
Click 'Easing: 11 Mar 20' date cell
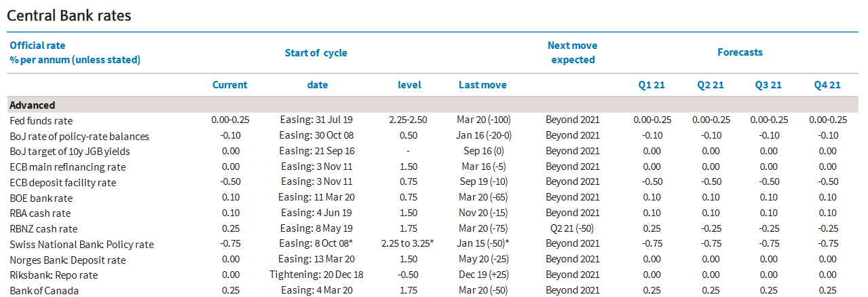tap(316, 198)
